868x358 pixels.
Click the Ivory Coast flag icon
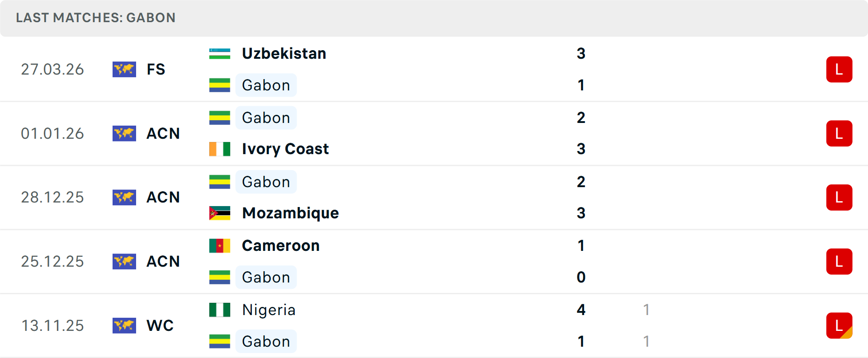220,149
